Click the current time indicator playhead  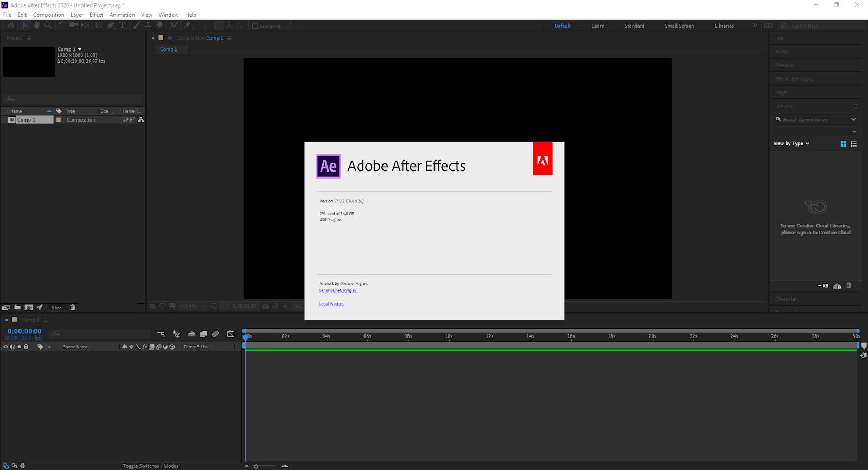pos(246,337)
